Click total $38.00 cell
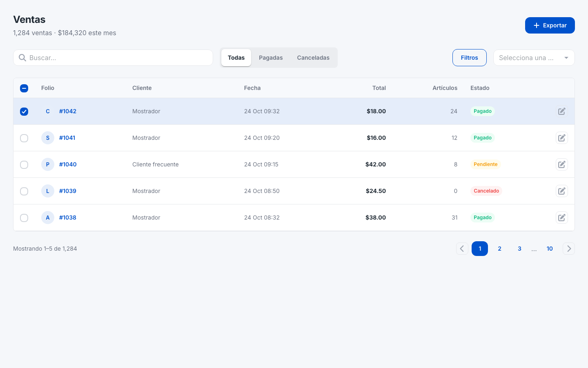The height and width of the screenshot is (368, 588). 376,218
